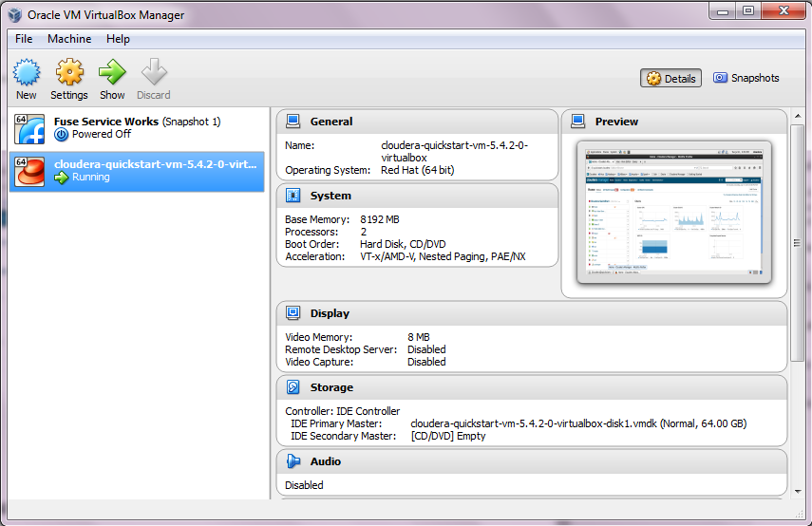Click the green Show arrow icon

[112, 72]
